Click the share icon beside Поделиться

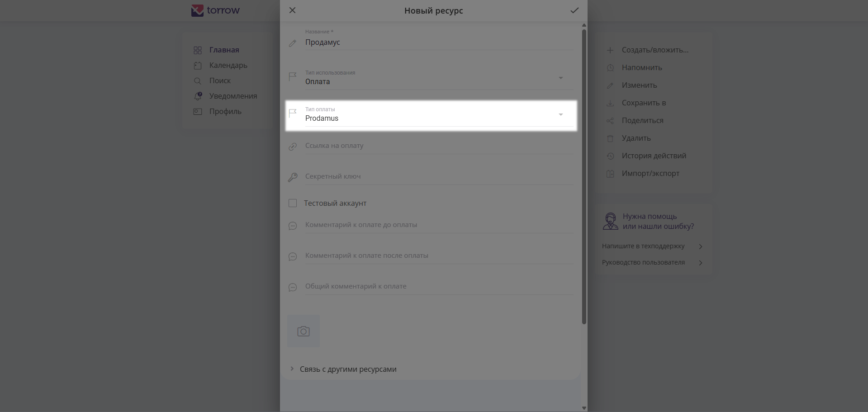pos(610,121)
